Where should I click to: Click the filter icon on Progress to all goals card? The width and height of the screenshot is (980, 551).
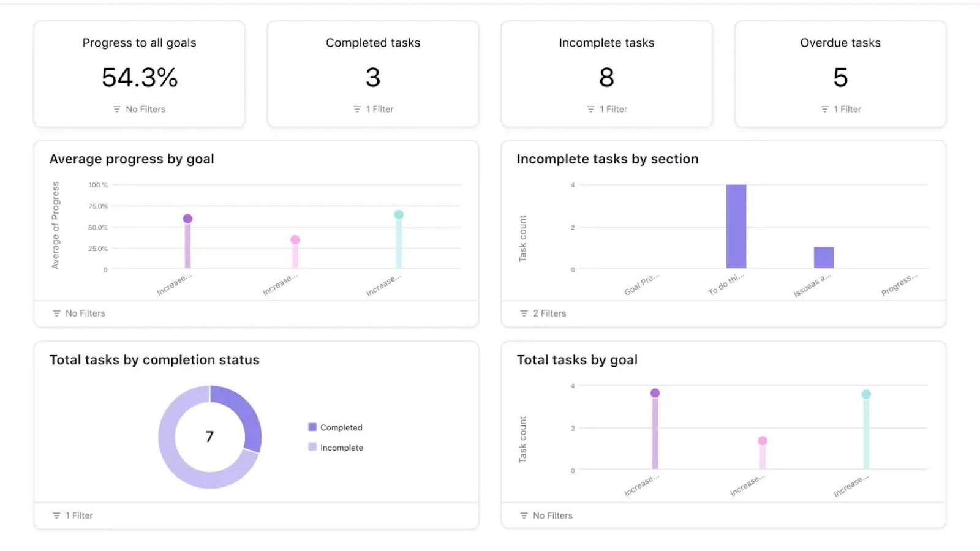(117, 109)
